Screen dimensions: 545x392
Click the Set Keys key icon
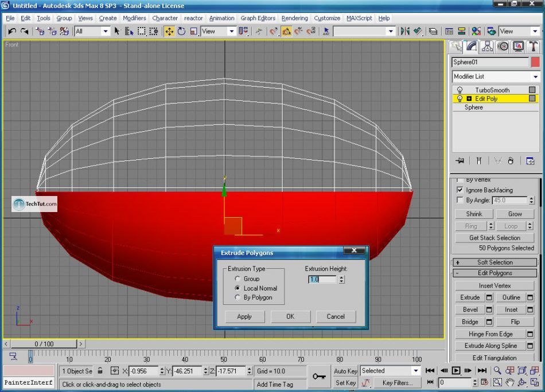tap(319, 377)
